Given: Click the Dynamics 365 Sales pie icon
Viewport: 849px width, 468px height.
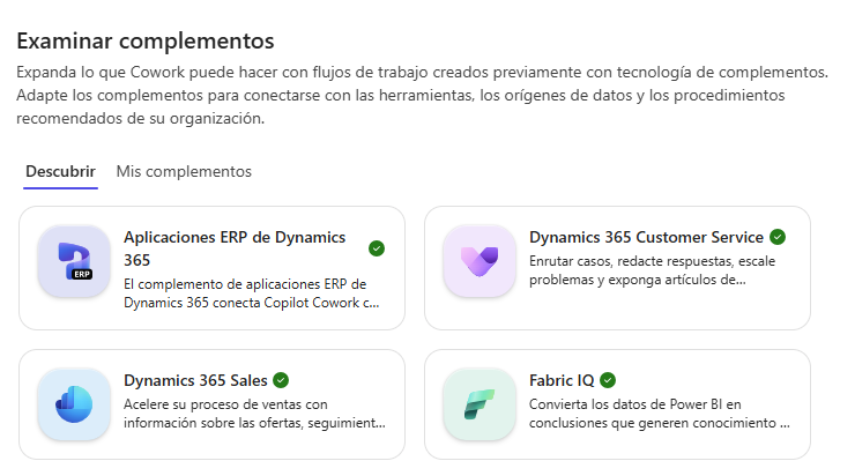Looking at the screenshot, I should tap(74, 404).
